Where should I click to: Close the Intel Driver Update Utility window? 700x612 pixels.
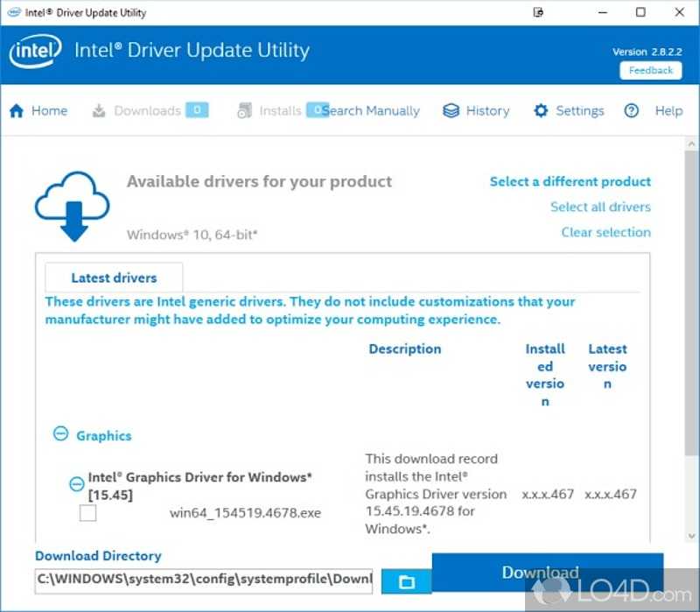680,12
